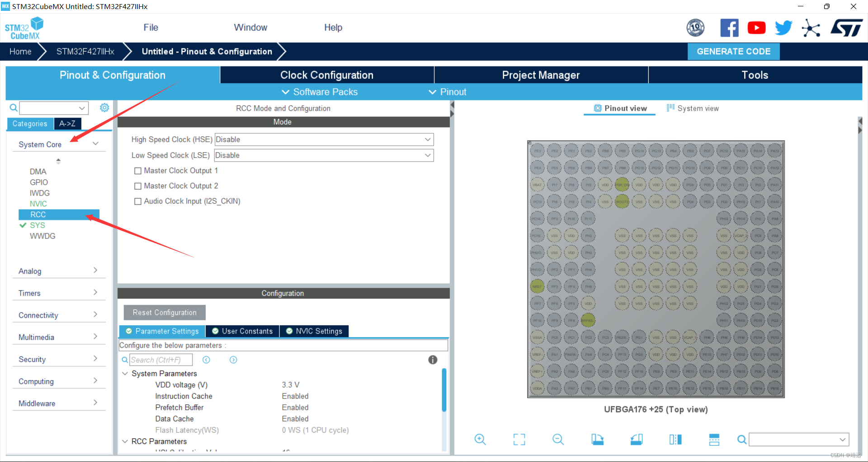Select the GPIO item in System Core
868x462 pixels.
click(39, 182)
